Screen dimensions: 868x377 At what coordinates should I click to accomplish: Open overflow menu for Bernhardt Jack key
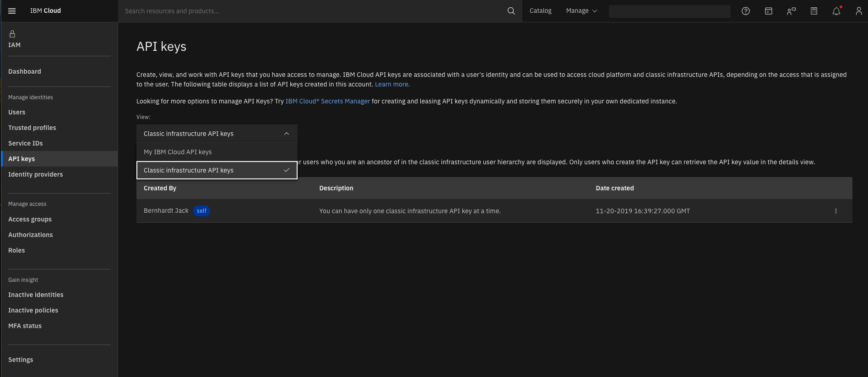point(836,211)
